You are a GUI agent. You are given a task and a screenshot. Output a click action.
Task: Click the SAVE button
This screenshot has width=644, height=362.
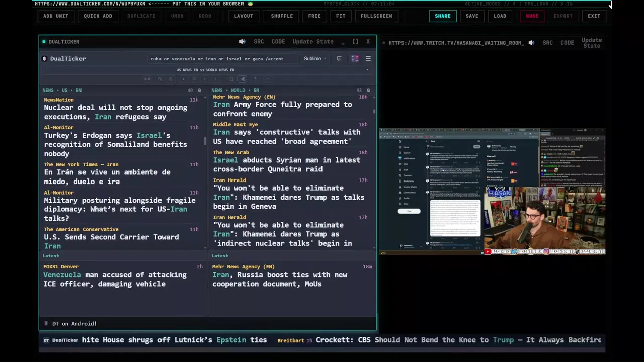(472, 16)
